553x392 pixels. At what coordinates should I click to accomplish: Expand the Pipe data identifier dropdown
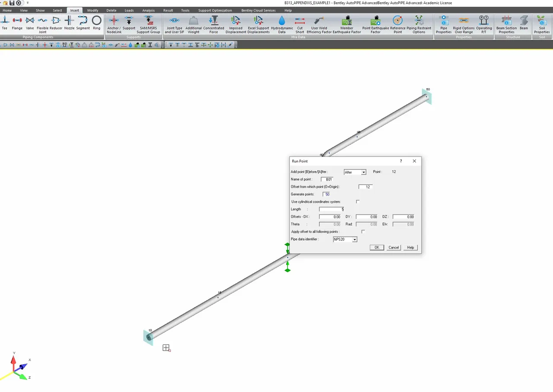click(x=345, y=239)
